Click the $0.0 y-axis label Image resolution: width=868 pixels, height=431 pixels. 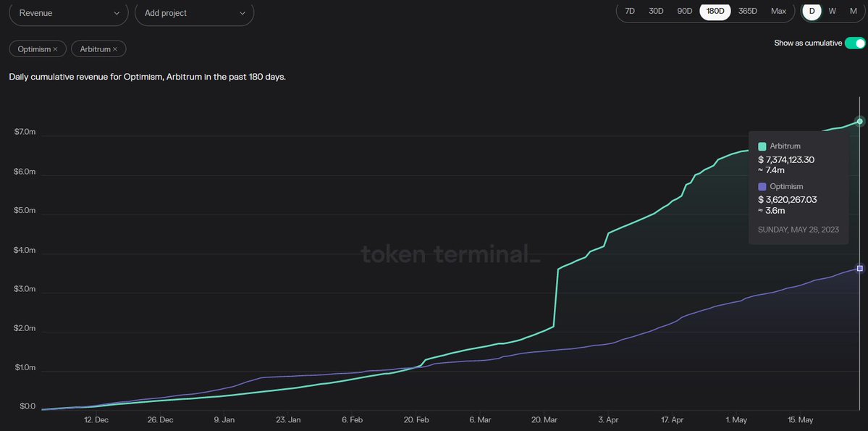click(27, 406)
